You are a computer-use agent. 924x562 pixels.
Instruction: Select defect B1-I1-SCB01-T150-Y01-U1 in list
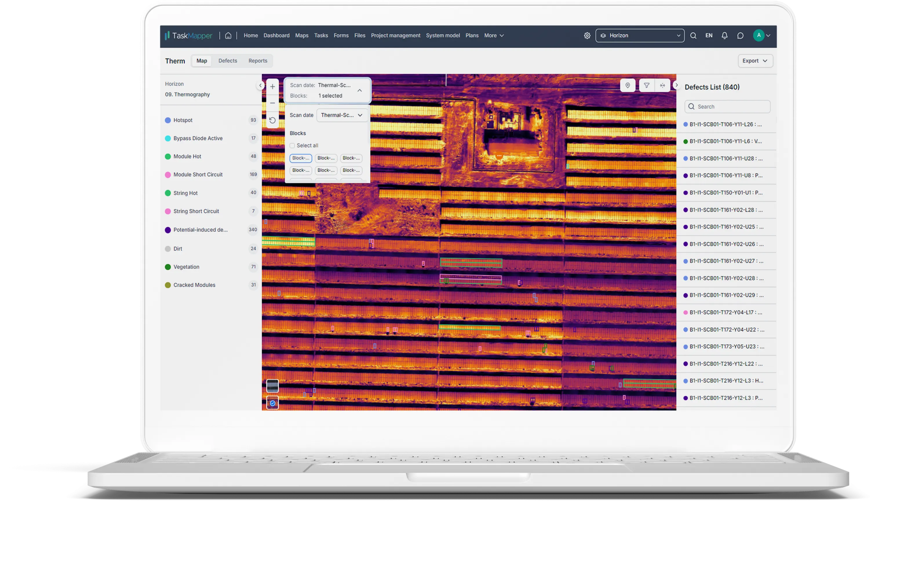point(726,192)
